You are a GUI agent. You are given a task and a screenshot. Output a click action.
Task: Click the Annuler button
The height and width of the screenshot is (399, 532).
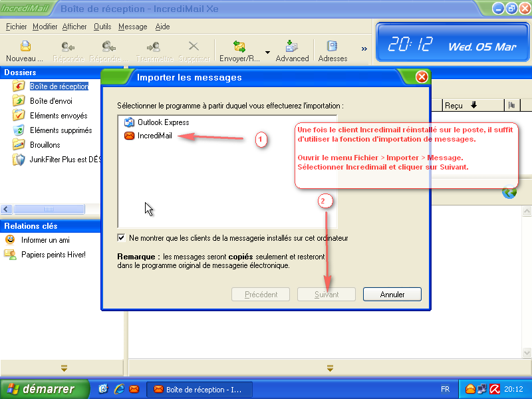(392, 294)
